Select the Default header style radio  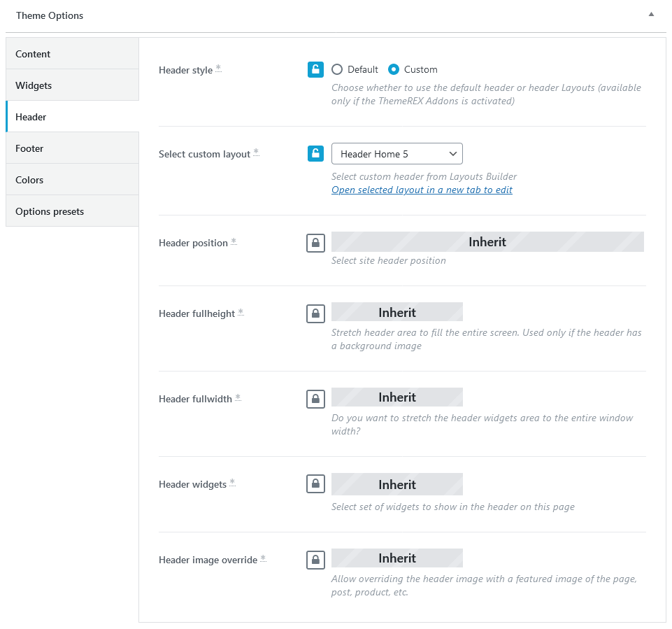point(337,69)
